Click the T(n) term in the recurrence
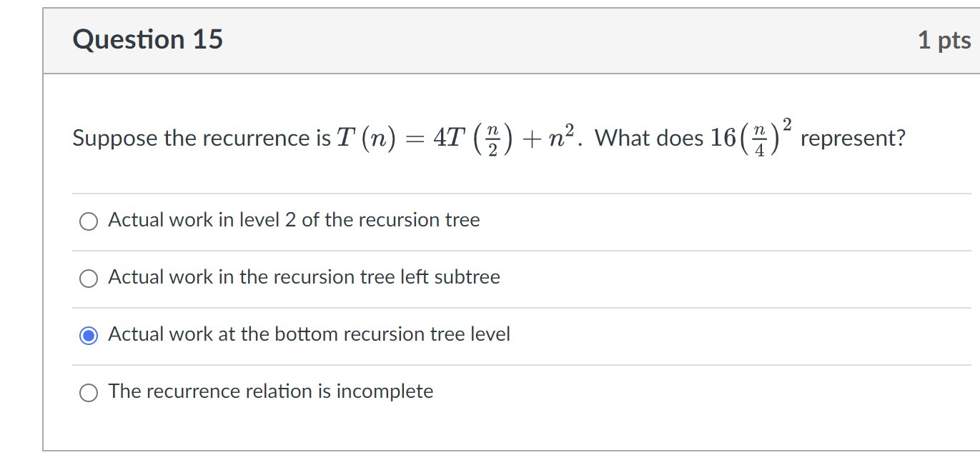The height and width of the screenshot is (460, 980). 366,138
